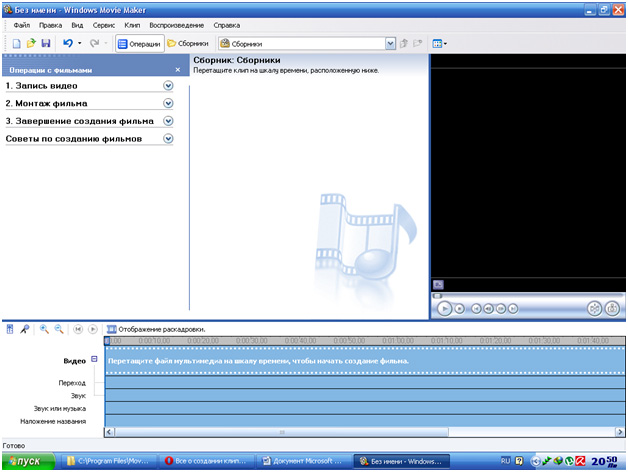The width and height of the screenshot is (628, 472).
Task: Play the timeline
Action: pos(93,329)
